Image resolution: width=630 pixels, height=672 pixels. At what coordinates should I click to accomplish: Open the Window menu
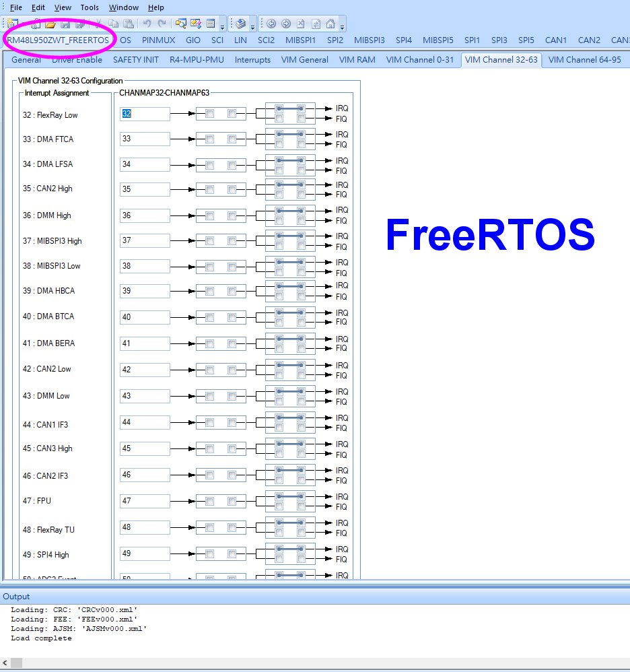pos(123,7)
